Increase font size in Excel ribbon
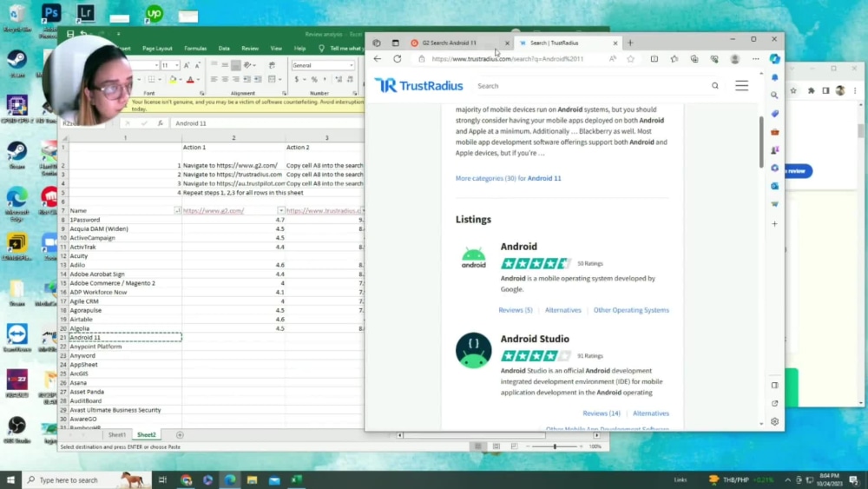Screen dimensions: 868x489 pyautogui.click(x=187, y=65)
